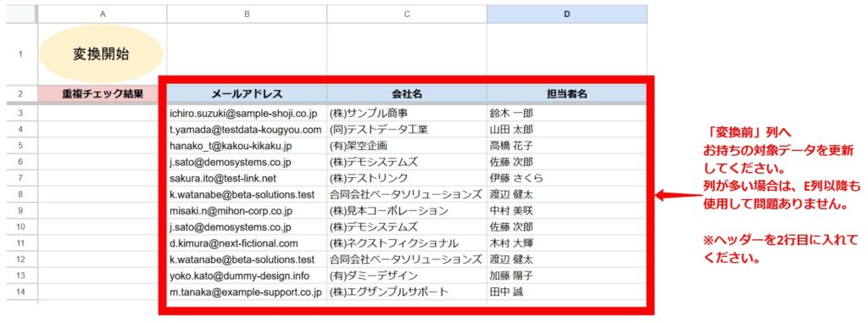Image resolution: width=868 pixels, height=323 pixels.
Task: Click the メールアドレス header cell
Action: click(247, 93)
